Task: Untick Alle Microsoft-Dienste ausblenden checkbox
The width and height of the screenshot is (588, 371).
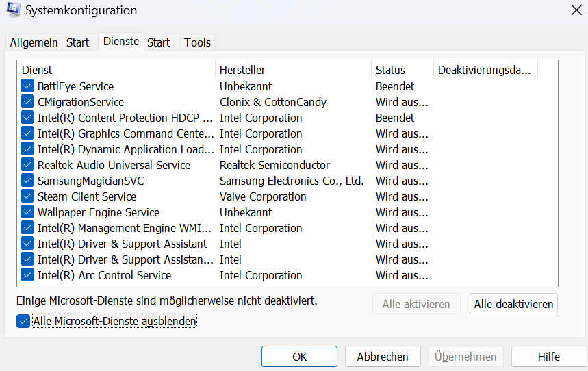Action: coord(24,321)
